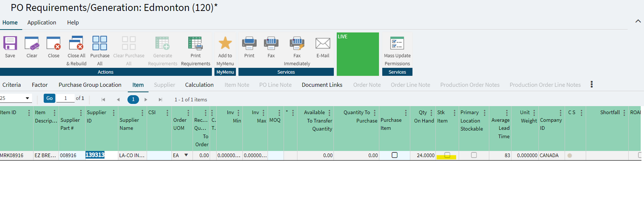Screen dimensions: 644x202
Task: Toggle the Purchase Item checkbox for MRK08916
Action: (395, 155)
